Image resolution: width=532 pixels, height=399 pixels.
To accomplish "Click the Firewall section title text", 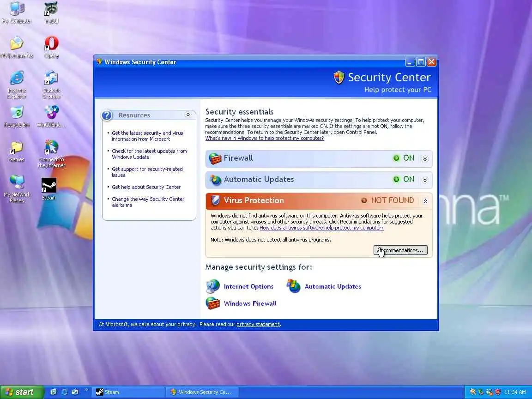I will (238, 158).
